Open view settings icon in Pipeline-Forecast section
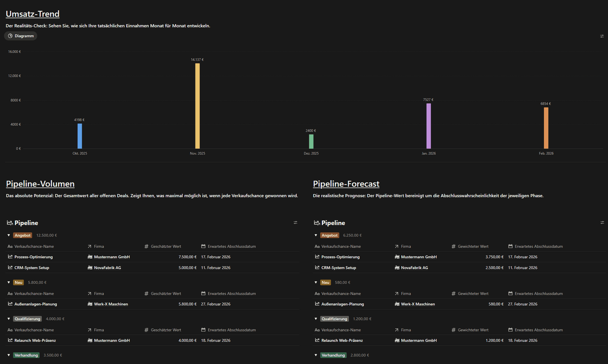 [x=602, y=223]
